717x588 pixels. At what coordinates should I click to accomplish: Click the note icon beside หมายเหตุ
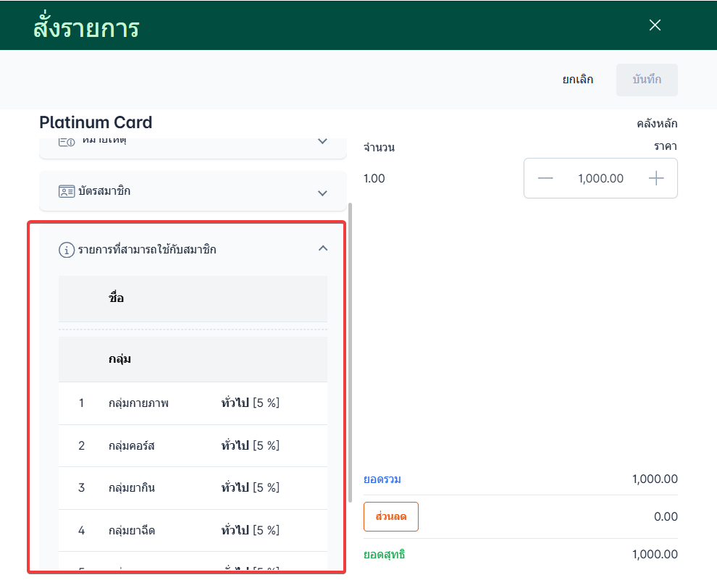(x=67, y=141)
